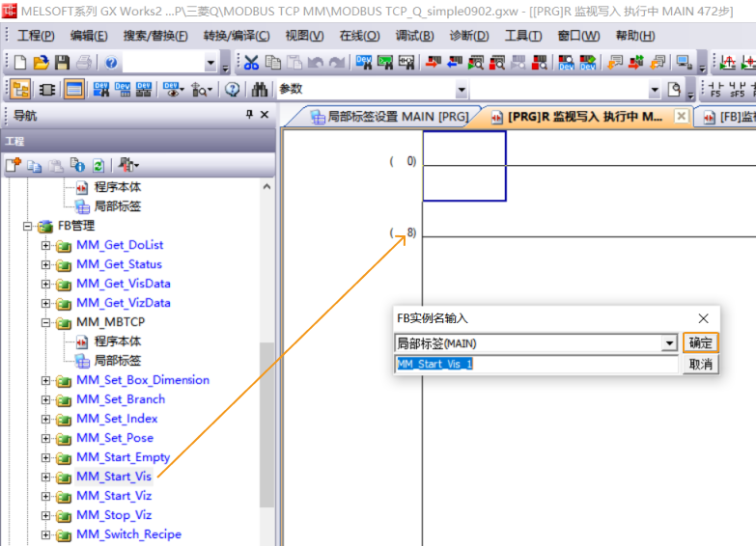Click the 确定 button
Viewport: 756px width, 546px height.
point(701,343)
